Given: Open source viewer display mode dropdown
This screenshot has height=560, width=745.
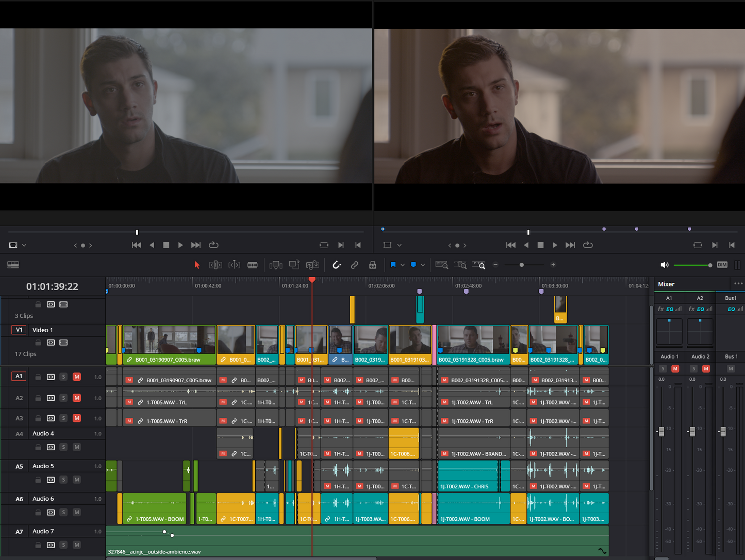Looking at the screenshot, I should (24, 245).
